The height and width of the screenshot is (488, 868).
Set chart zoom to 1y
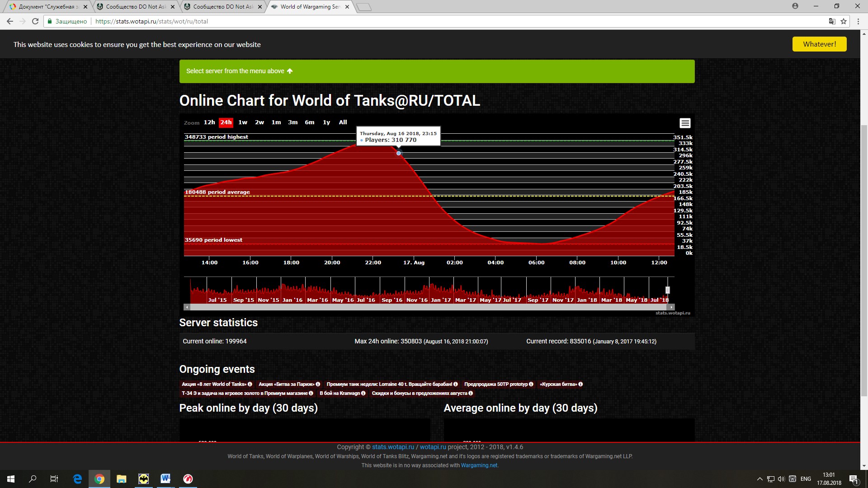point(326,122)
